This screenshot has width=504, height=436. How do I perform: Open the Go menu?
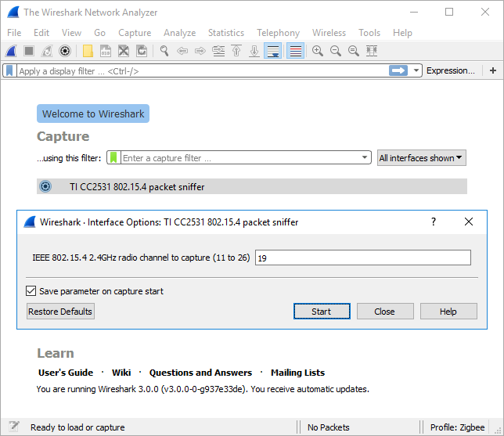click(99, 33)
